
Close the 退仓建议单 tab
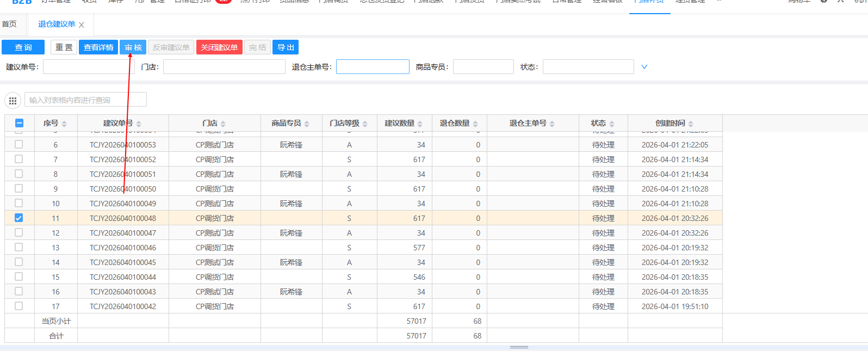point(82,25)
